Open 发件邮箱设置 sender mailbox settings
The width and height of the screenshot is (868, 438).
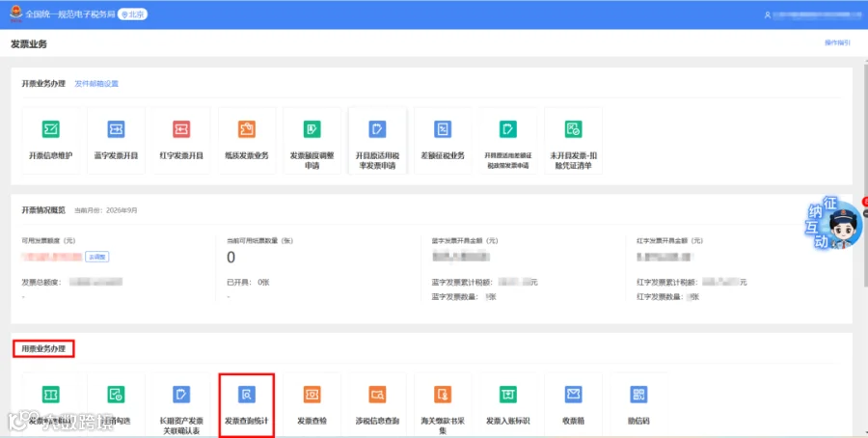point(96,84)
